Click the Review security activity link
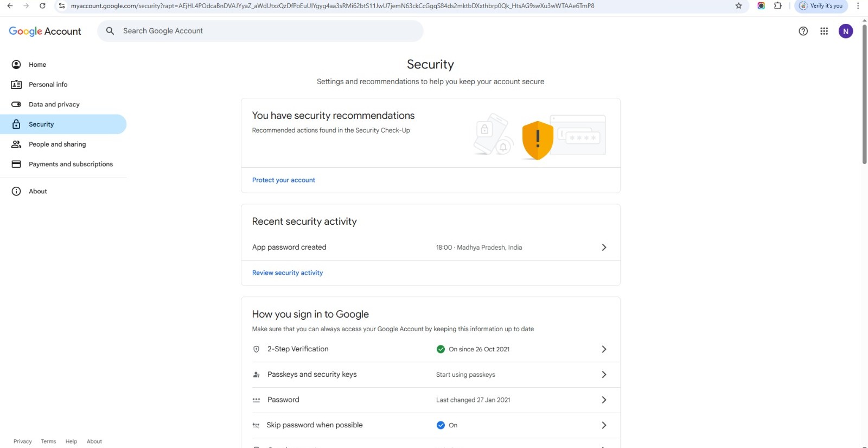Screen dimensions: 868x448 coord(288,273)
